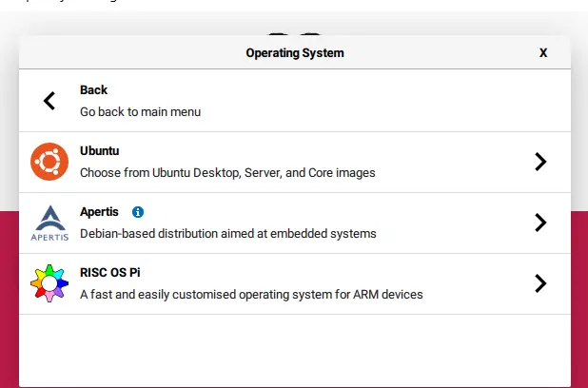
Task: Select the RISC OS Pi title text
Action: tap(109, 273)
